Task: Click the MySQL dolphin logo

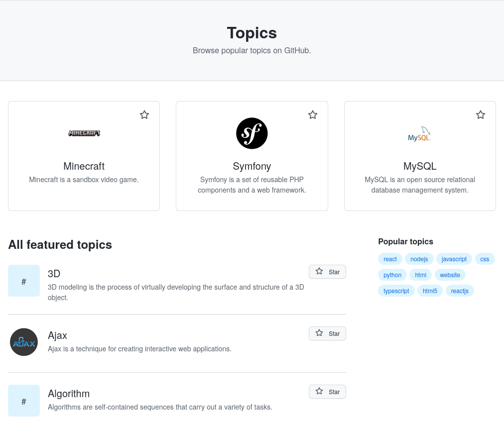Action: pos(419,134)
